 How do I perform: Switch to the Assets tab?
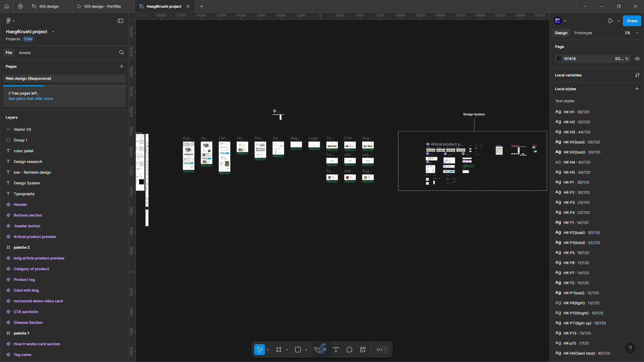[24, 53]
